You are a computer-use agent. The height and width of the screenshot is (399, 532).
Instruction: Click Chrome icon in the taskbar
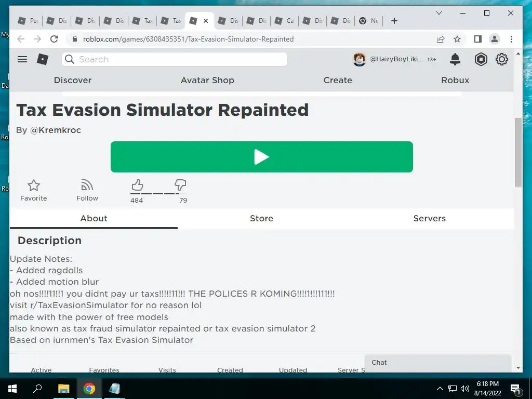[x=89, y=389]
